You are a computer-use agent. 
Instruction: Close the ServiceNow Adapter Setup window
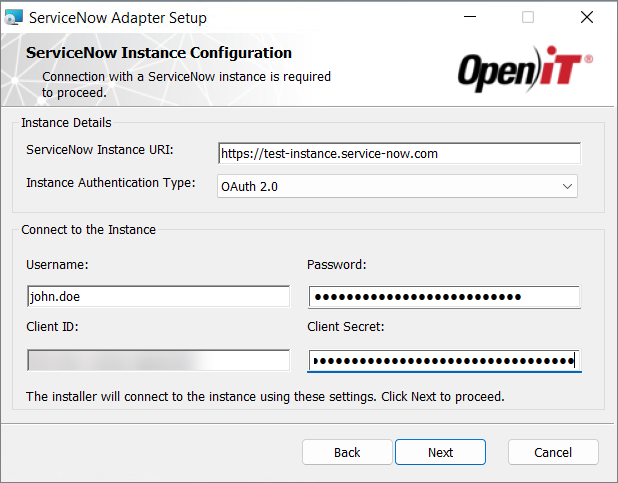click(x=587, y=17)
